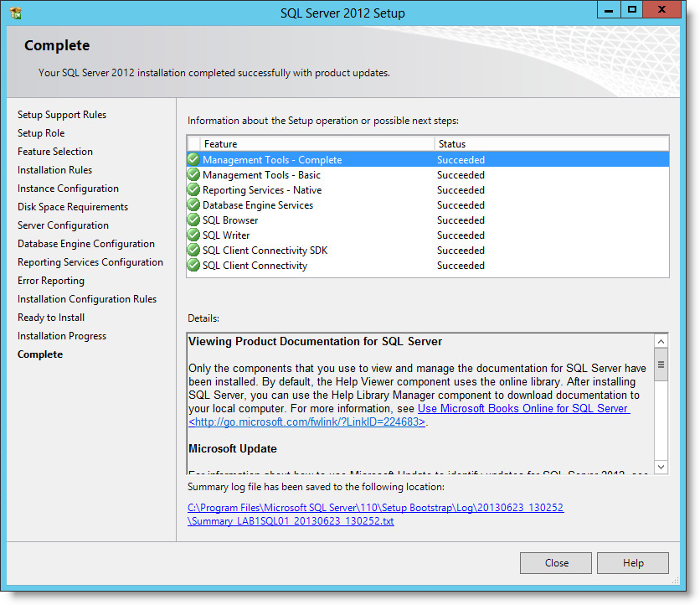
Task: Click the Close button
Action: pos(555,562)
